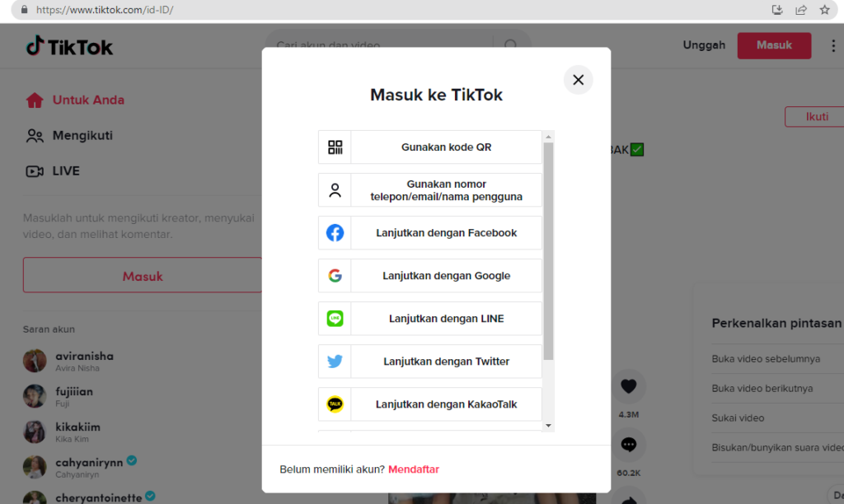Click the address bar padlock icon
This screenshot has height=504, width=844.
pyautogui.click(x=24, y=10)
